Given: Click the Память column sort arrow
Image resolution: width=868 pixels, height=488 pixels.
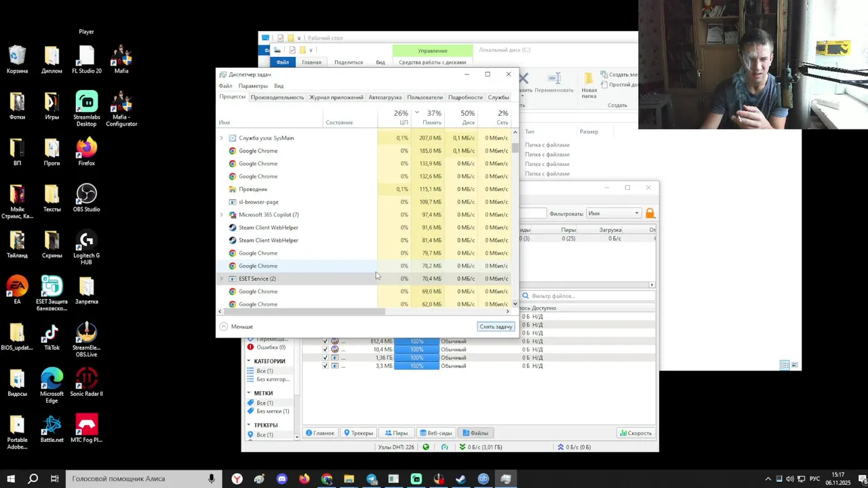Looking at the screenshot, I should click(416, 113).
